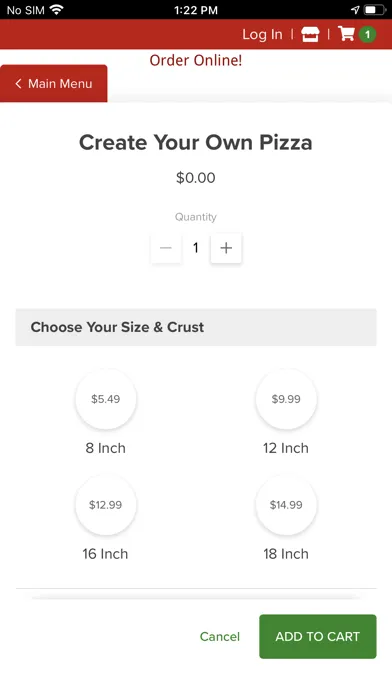Viewport: 392px width, 696px height.
Task: Cancel the pizza customization
Action: coord(220,637)
